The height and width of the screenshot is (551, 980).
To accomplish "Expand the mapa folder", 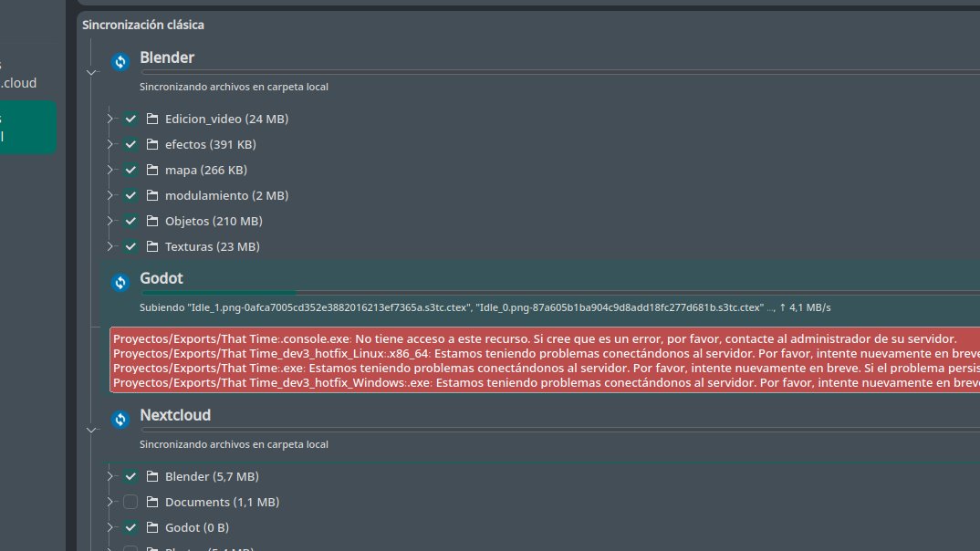I will (x=110, y=170).
